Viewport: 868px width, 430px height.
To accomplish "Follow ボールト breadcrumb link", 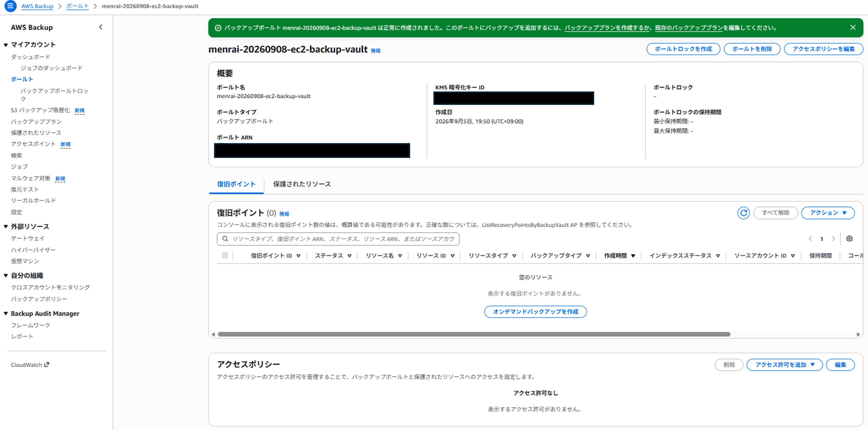I will click(77, 6).
